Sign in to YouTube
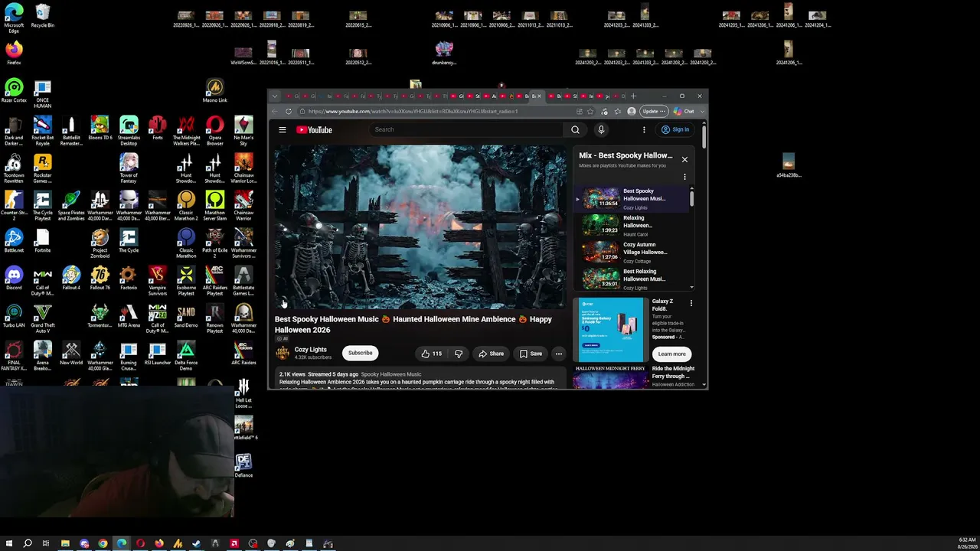The height and width of the screenshot is (551, 980). point(676,130)
